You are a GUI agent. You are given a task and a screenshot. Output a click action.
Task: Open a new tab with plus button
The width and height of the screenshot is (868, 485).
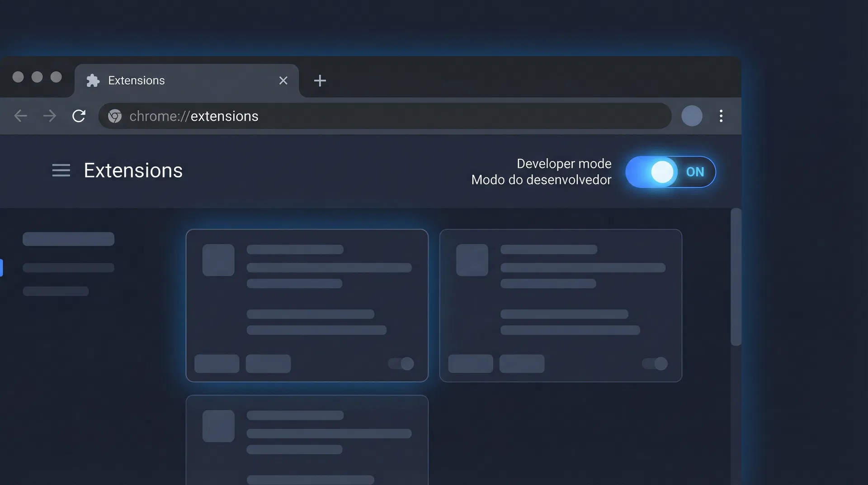320,81
